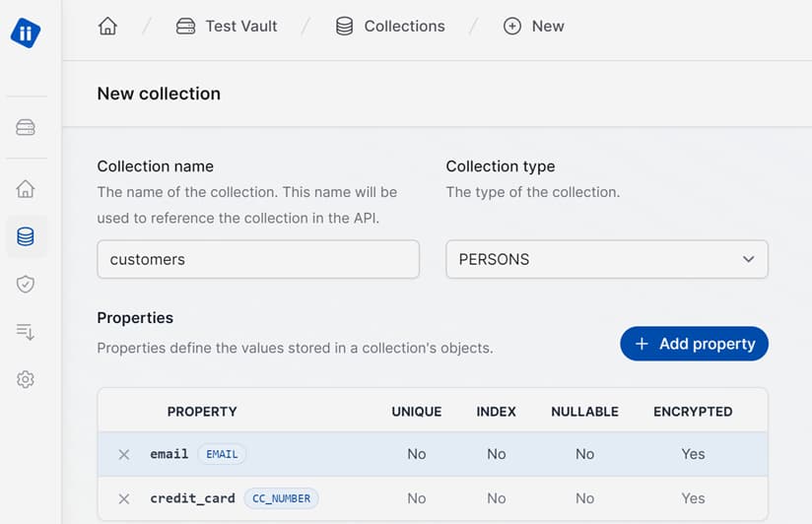Toggle the credit_card Nullable value
This screenshot has width=812, height=524.
pyautogui.click(x=584, y=498)
